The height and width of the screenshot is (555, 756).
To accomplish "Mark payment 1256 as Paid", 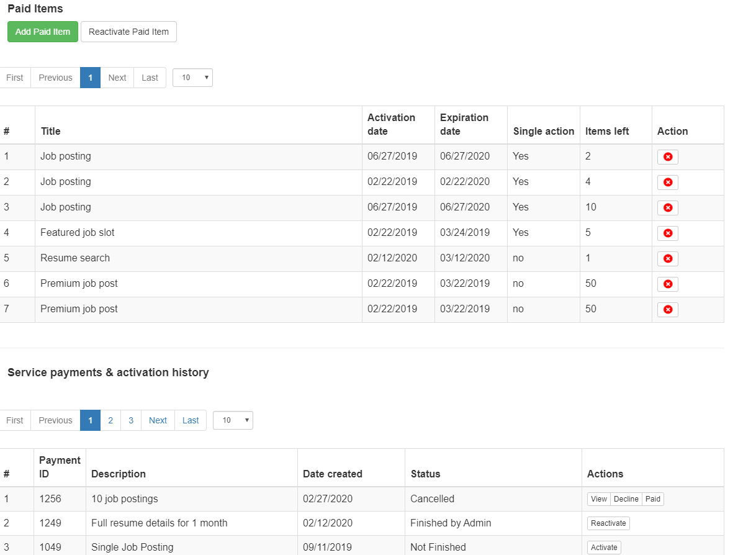I will pyautogui.click(x=652, y=499).
